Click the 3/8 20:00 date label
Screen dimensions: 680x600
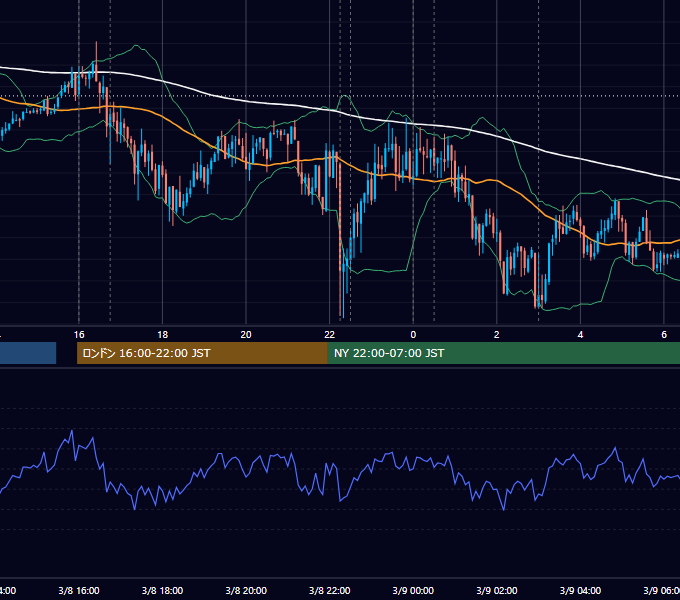246,590
